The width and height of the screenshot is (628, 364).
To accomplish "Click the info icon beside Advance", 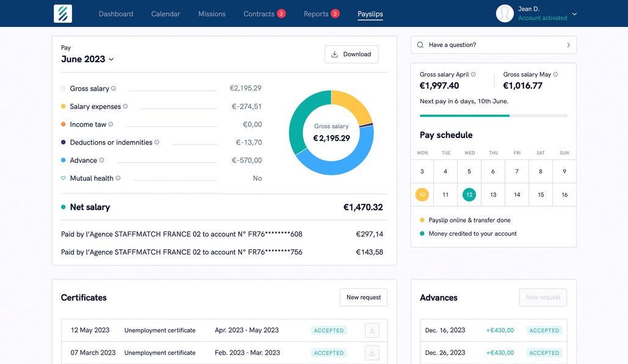I will click(x=101, y=160).
